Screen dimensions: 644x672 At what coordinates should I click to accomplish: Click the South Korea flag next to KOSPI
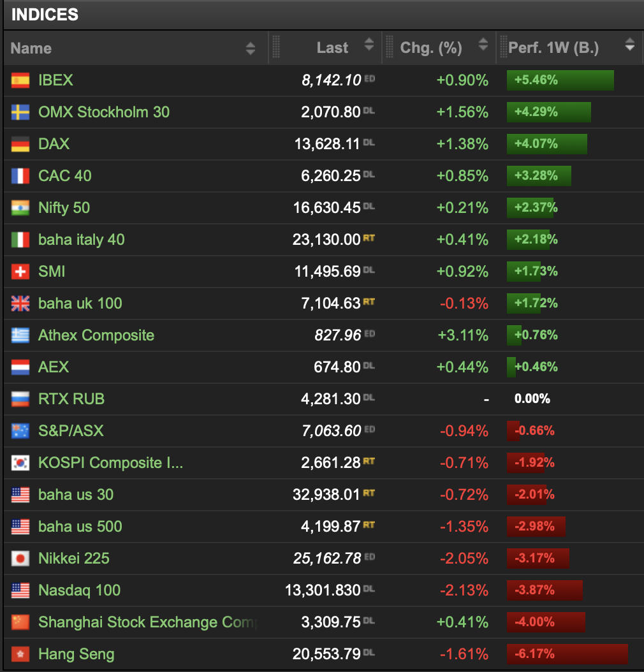(x=20, y=463)
